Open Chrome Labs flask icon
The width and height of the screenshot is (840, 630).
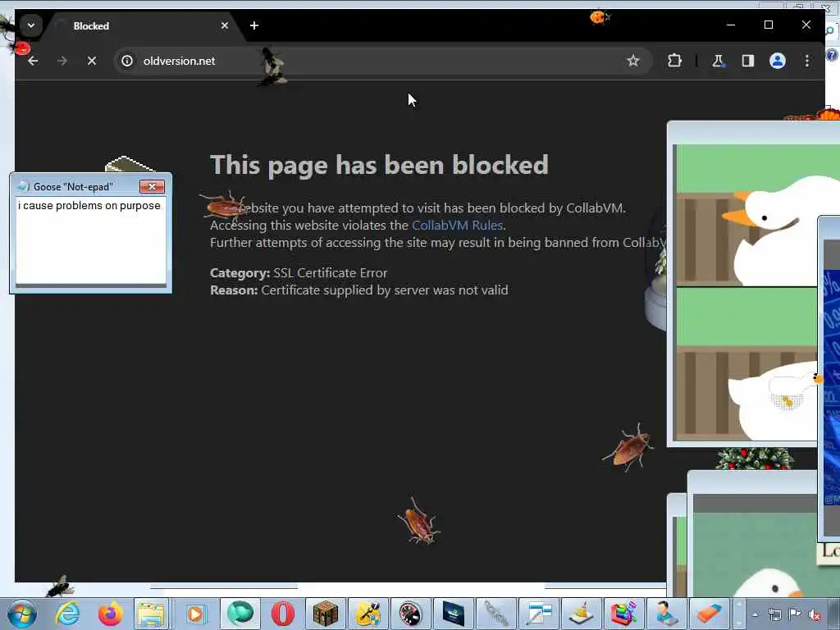click(x=718, y=61)
